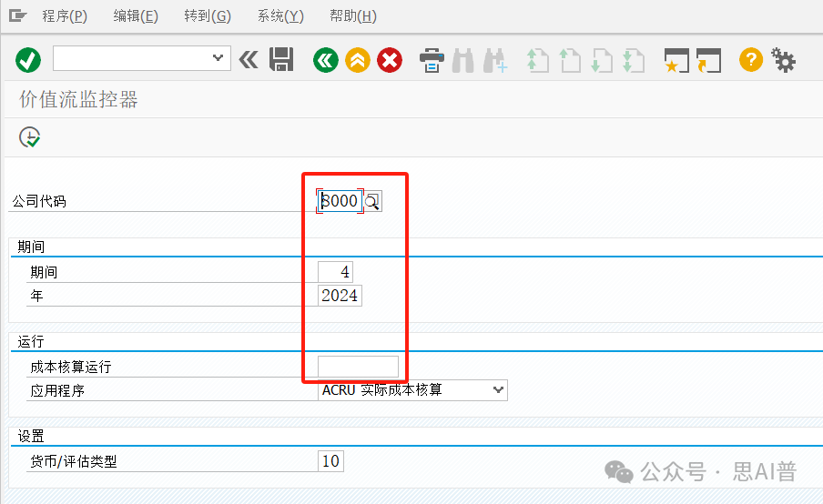Click the 应用程序 label
This screenshot has width=823, height=504.
pyautogui.click(x=57, y=390)
